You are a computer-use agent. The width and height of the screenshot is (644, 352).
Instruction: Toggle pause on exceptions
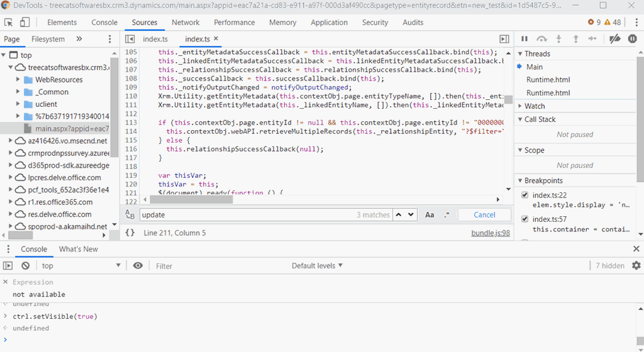tap(633, 38)
